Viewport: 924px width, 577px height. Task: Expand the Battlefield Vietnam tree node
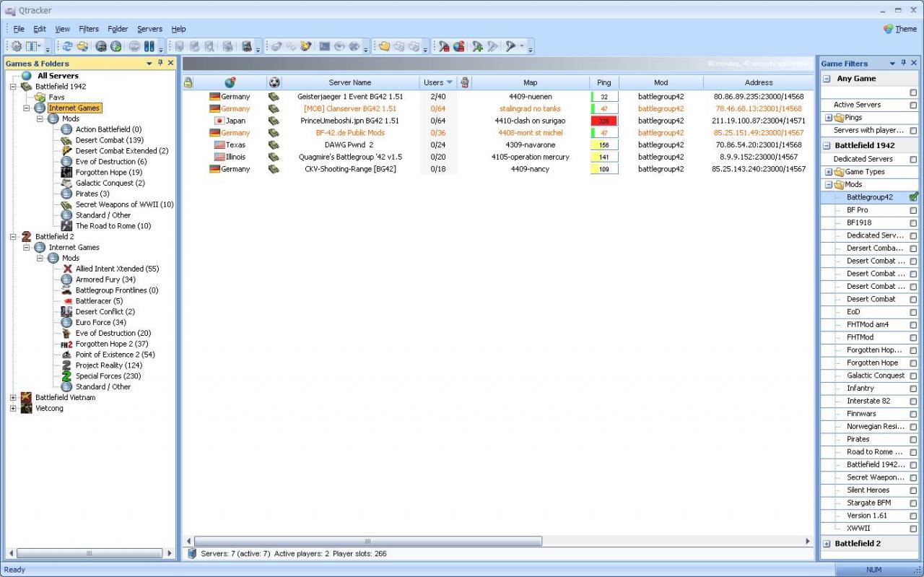[x=13, y=398]
